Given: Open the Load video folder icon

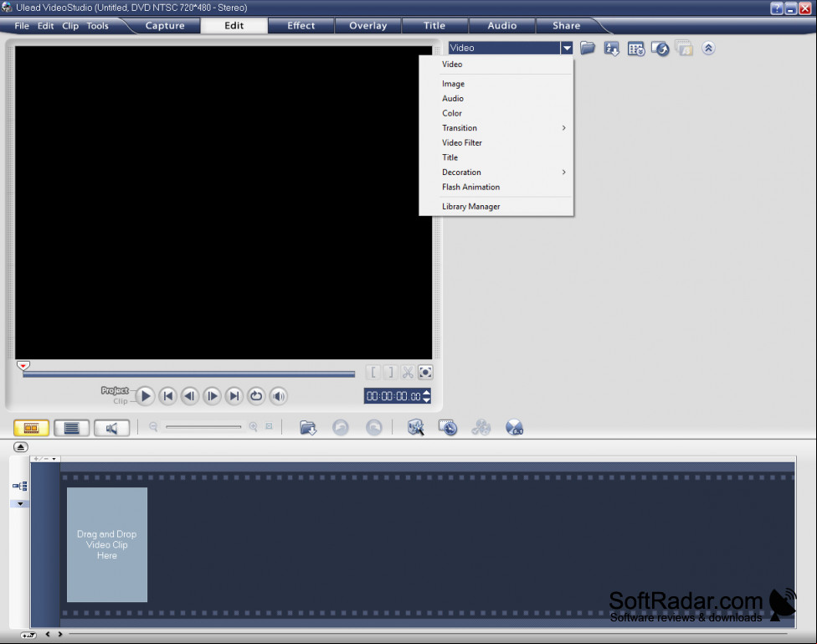Looking at the screenshot, I should pos(588,49).
